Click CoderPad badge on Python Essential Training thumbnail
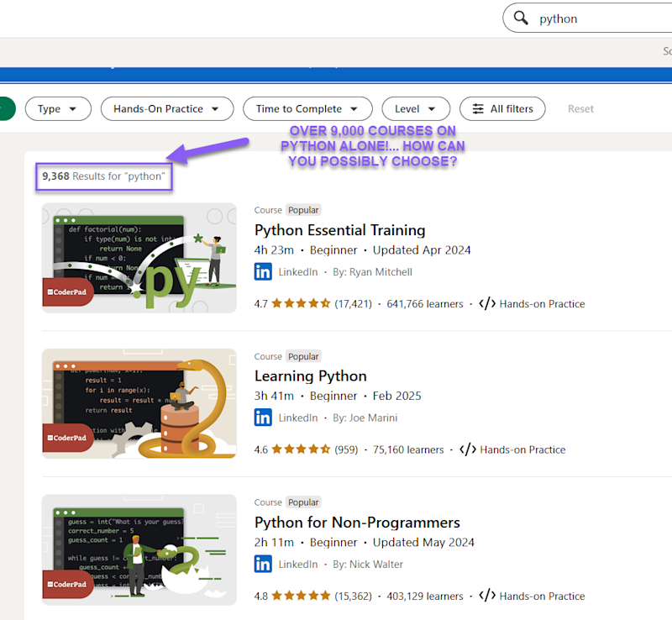 pyautogui.click(x=68, y=292)
